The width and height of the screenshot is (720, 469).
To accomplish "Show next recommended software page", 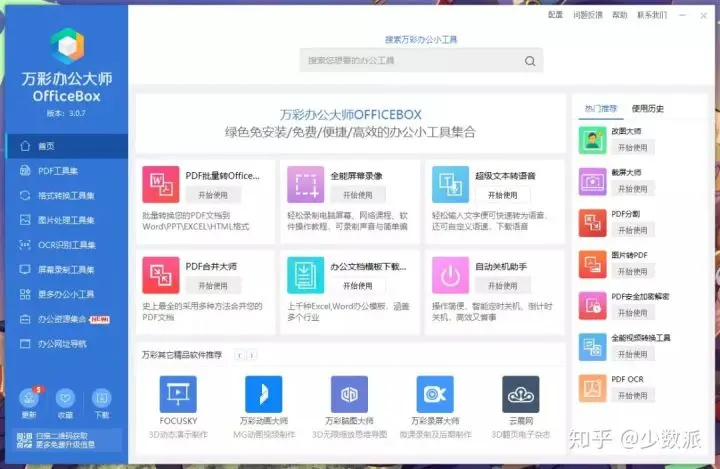I will [x=252, y=355].
